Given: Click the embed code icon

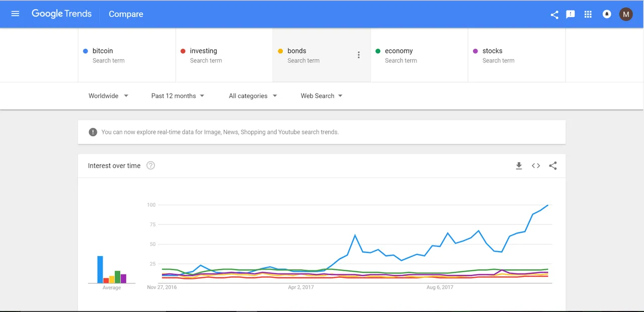Looking at the screenshot, I should coord(536,166).
